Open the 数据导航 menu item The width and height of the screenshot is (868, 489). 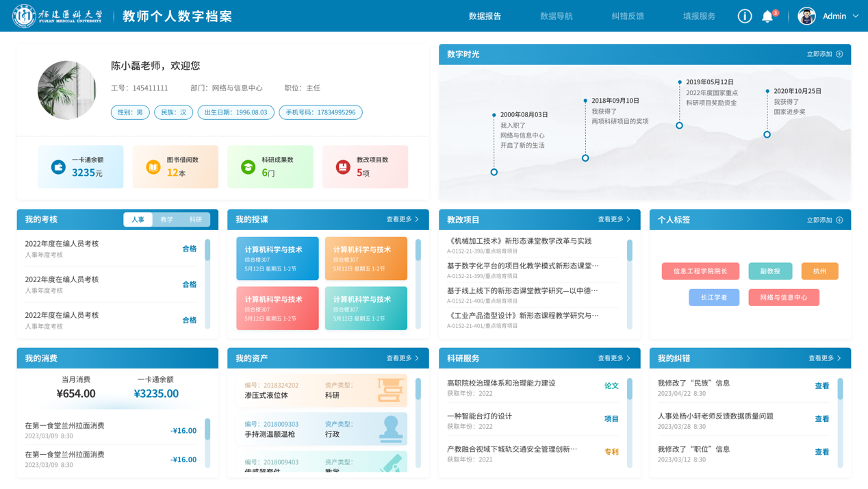(x=556, y=16)
